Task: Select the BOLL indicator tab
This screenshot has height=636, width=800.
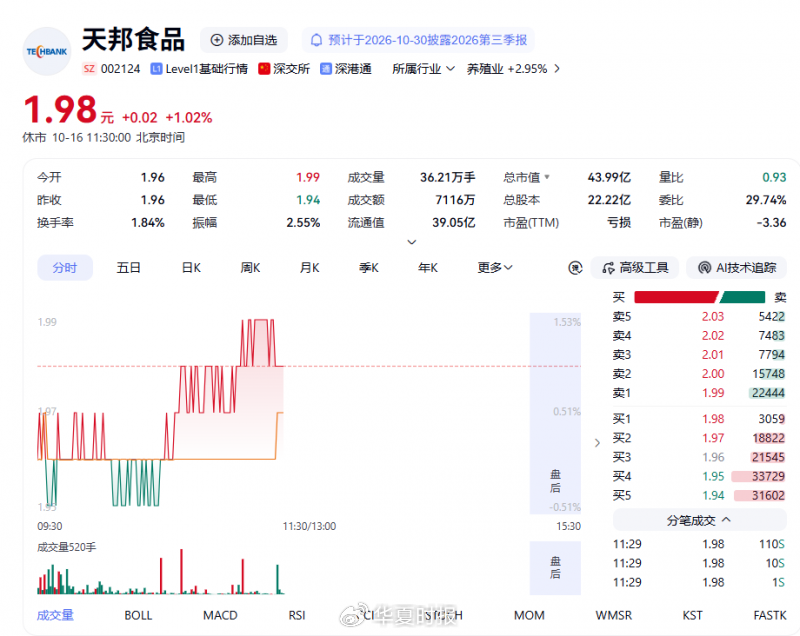Action: [x=138, y=615]
